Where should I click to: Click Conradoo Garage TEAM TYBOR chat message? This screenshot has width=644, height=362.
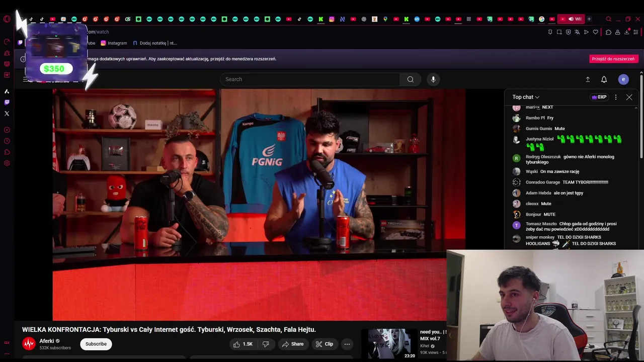coord(567,182)
